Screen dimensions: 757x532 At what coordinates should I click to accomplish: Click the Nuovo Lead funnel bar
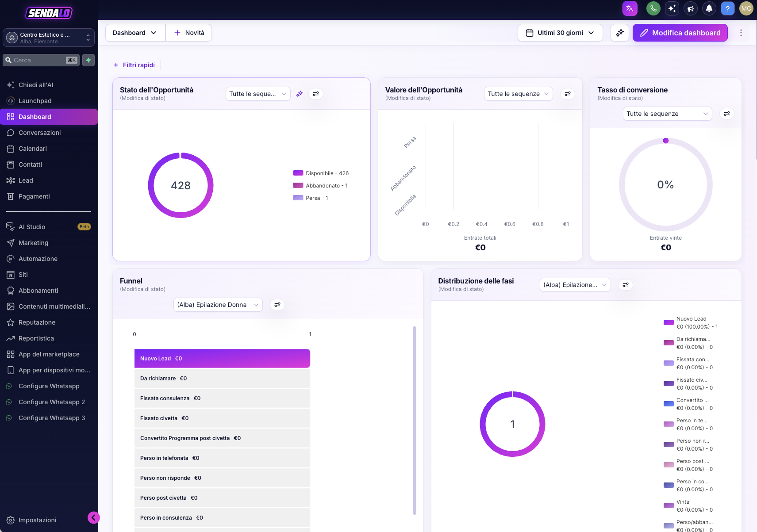click(222, 359)
